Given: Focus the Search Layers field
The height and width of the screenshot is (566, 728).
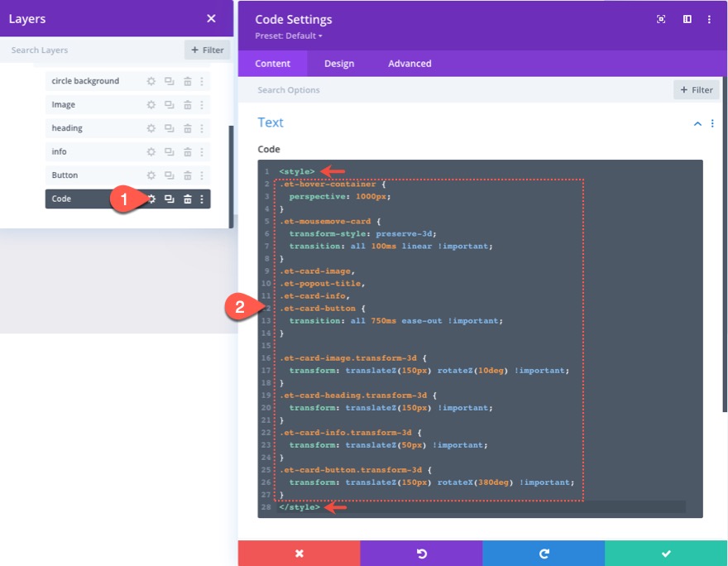Looking at the screenshot, I should (x=93, y=50).
